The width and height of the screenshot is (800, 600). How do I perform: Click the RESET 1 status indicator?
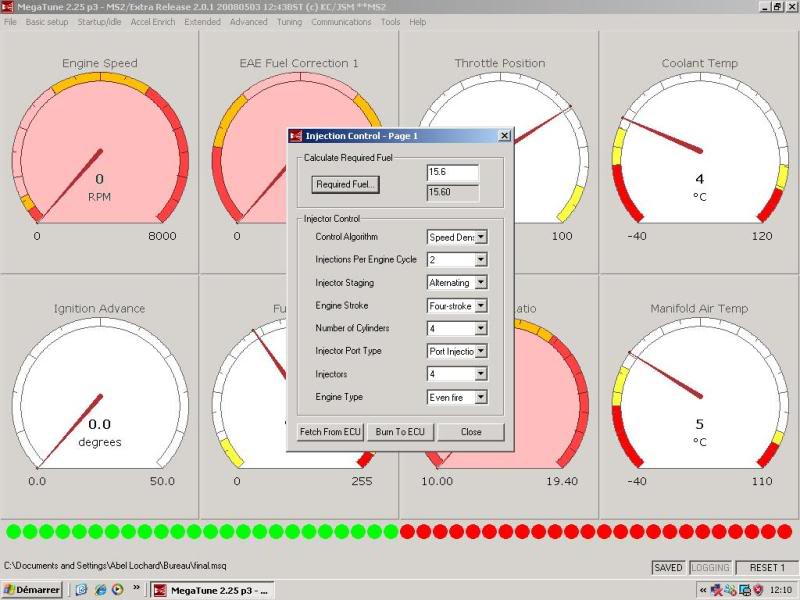coord(767,567)
